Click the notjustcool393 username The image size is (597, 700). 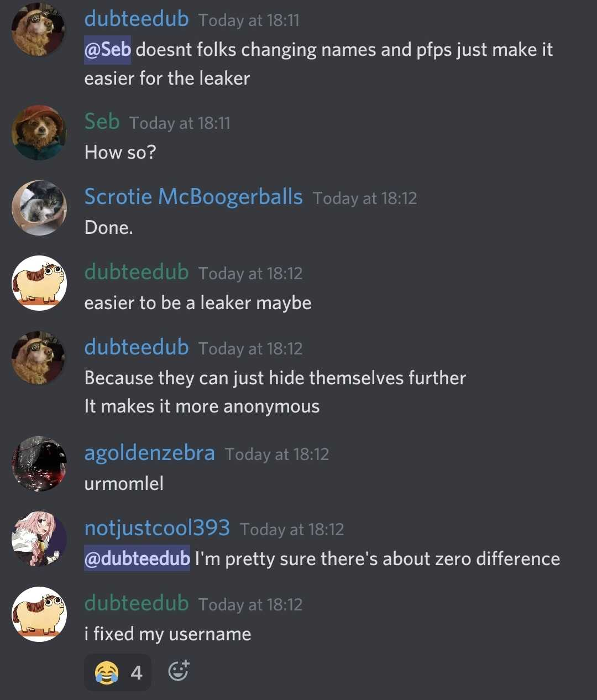(x=157, y=528)
